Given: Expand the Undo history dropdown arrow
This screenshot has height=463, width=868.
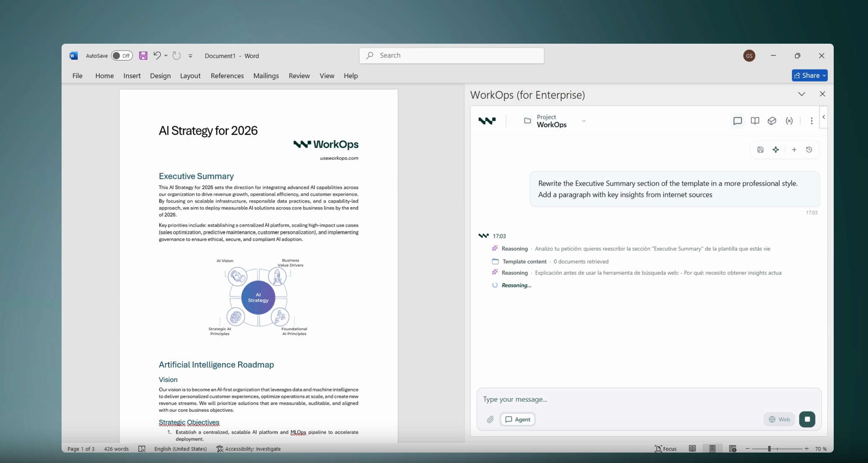Looking at the screenshot, I should 166,56.
